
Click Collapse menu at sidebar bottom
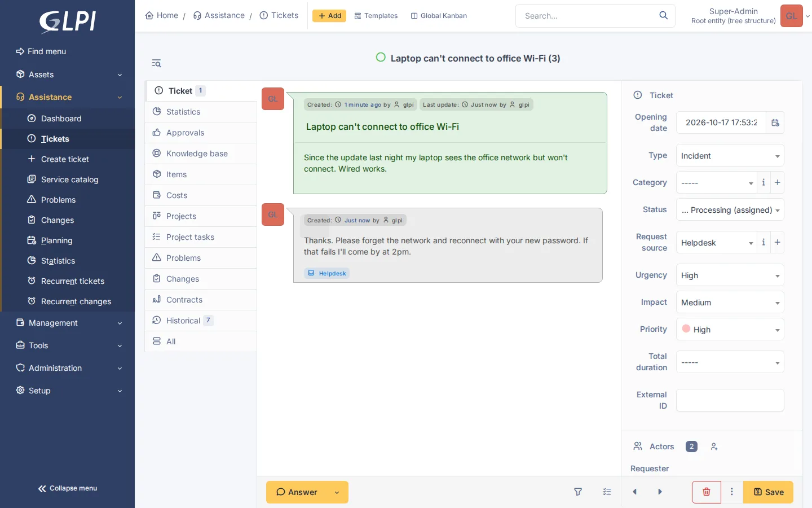(x=68, y=488)
